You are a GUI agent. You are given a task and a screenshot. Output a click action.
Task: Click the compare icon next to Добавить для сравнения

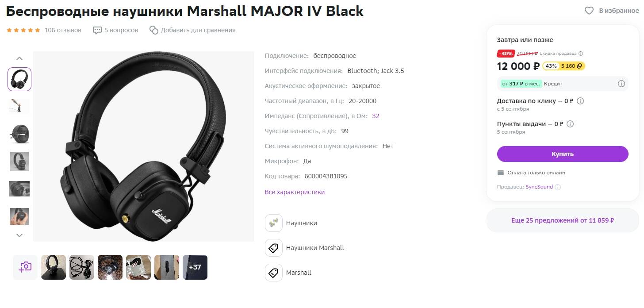[154, 30]
